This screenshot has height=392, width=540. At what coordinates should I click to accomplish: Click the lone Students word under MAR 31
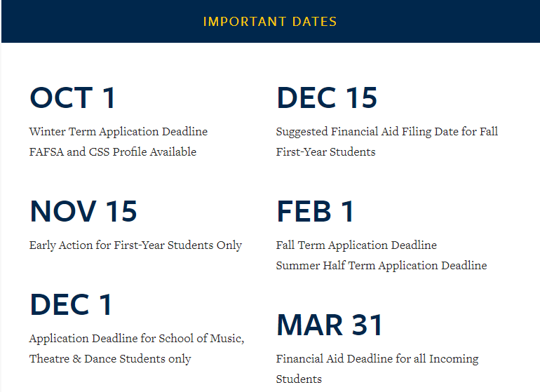(x=299, y=379)
